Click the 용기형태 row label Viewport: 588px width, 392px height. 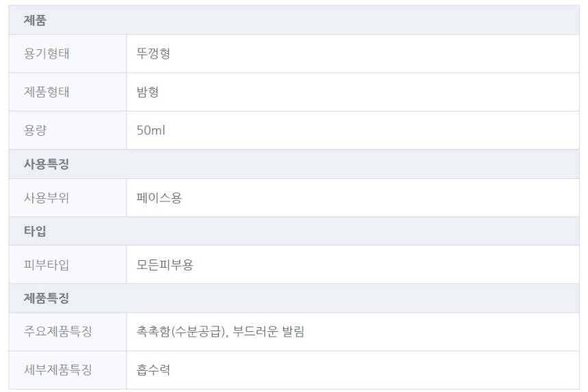pos(46,54)
